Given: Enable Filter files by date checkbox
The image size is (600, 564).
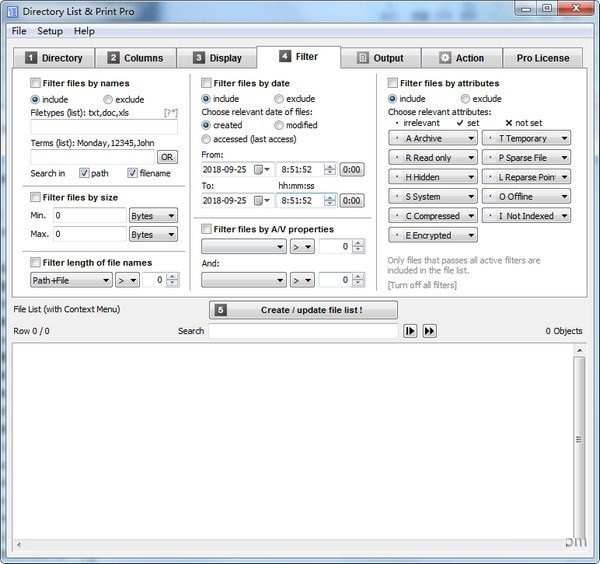Looking at the screenshot, I should point(206,83).
